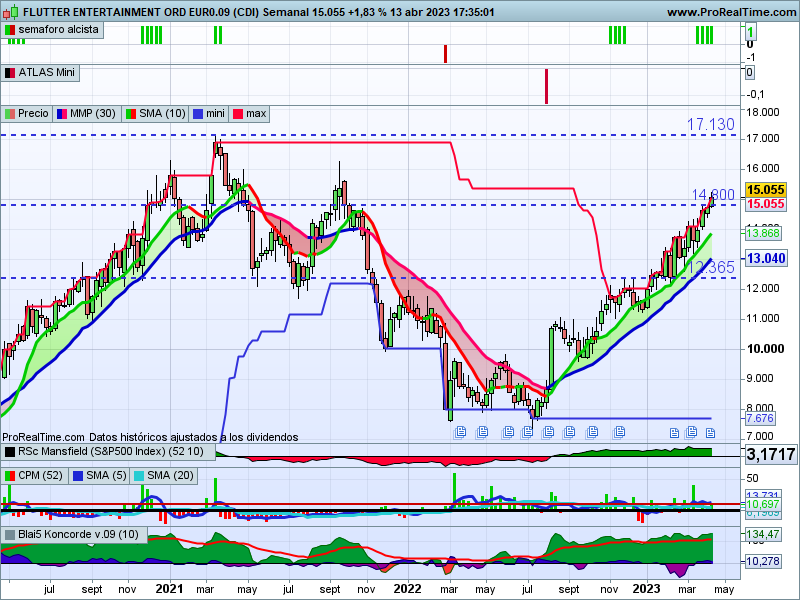Click the 18.000 price axis label
Image resolution: width=800 pixels, height=600 pixels.
click(763, 112)
